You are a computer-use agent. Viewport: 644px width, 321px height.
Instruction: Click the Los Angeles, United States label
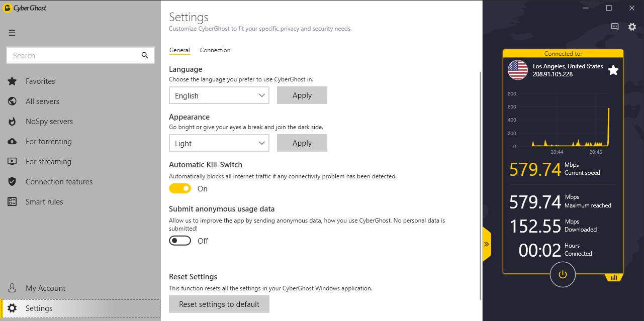(568, 66)
